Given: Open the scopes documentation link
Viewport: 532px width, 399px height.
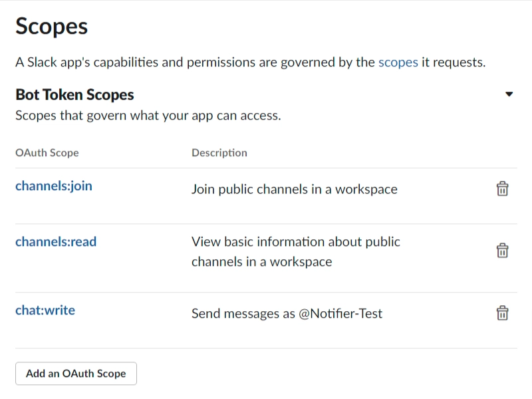Looking at the screenshot, I should 398,63.
